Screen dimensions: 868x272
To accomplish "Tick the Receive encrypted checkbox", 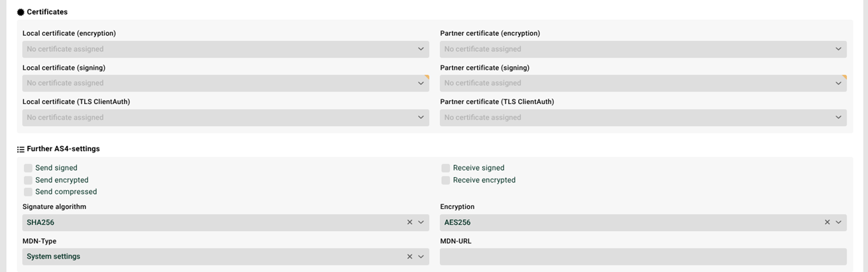I will coord(446,180).
